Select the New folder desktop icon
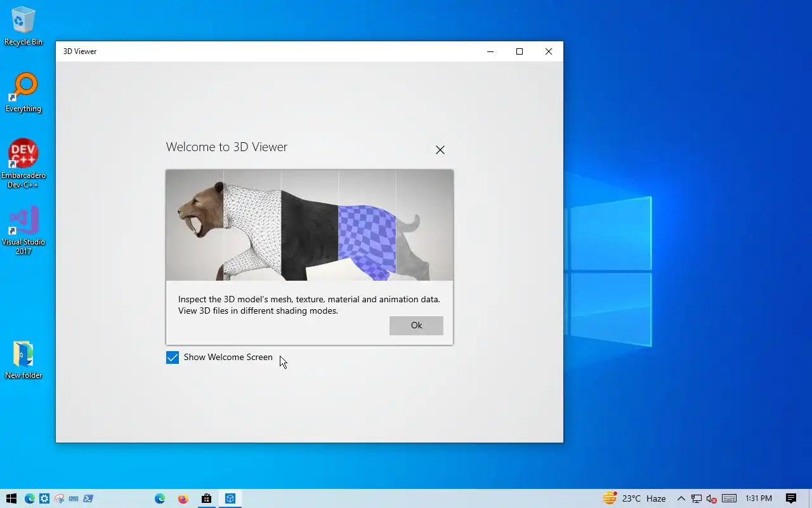The height and width of the screenshot is (508, 812). 23,360
